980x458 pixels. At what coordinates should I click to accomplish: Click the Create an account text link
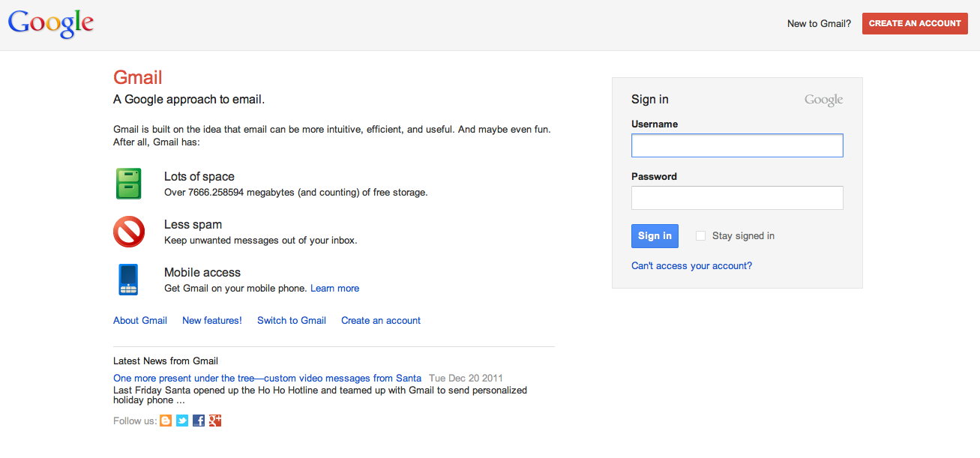pyautogui.click(x=381, y=320)
